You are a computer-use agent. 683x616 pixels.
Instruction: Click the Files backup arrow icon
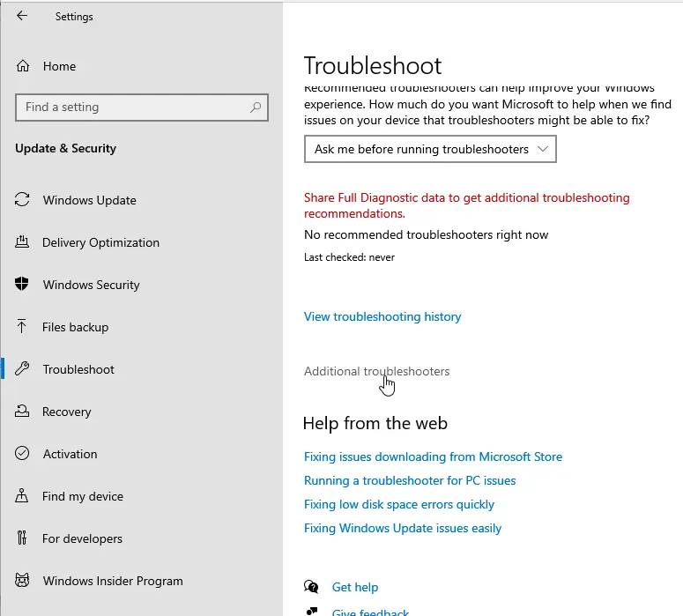click(x=21, y=327)
